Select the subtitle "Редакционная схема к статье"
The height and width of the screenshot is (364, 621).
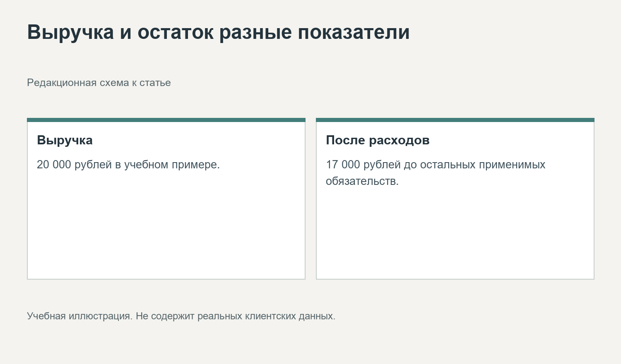pos(99,83)
